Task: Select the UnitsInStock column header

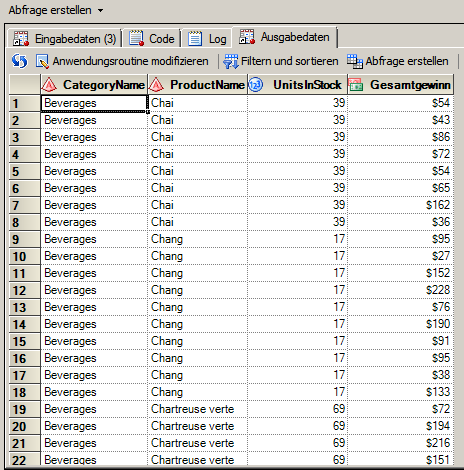Action: 298,85
